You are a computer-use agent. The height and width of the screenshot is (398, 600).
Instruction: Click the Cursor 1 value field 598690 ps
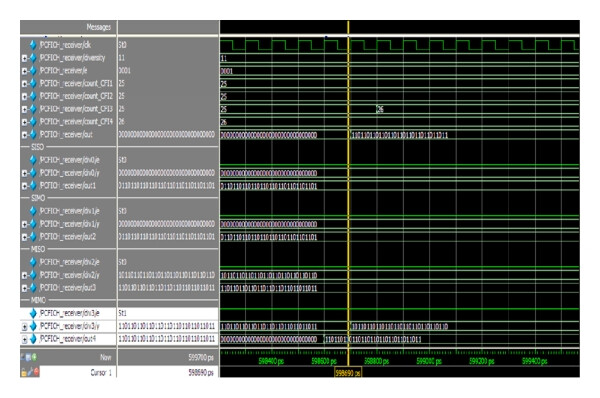201,372
